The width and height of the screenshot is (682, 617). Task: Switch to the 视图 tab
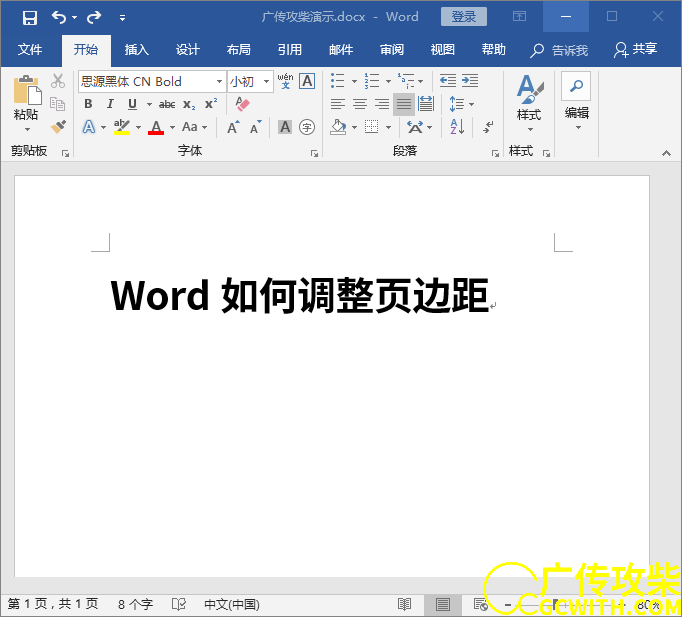tap(443, 50)
